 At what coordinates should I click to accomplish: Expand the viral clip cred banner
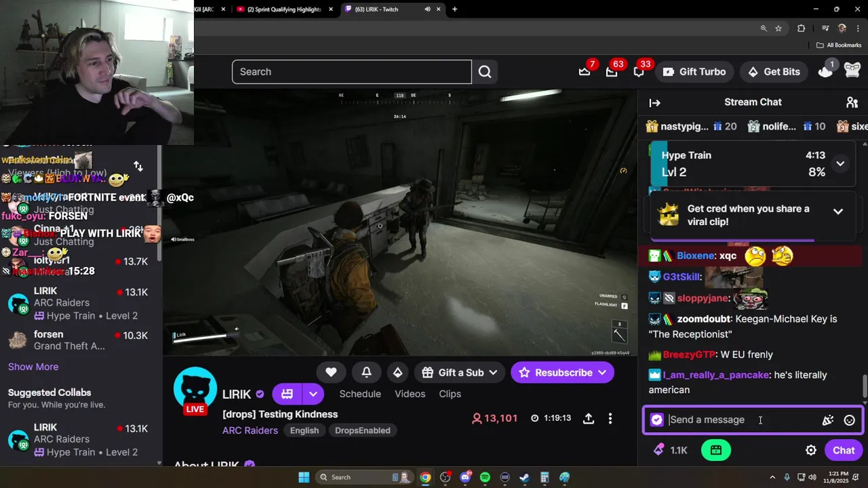pyautogui.click(x=838, y=211)
